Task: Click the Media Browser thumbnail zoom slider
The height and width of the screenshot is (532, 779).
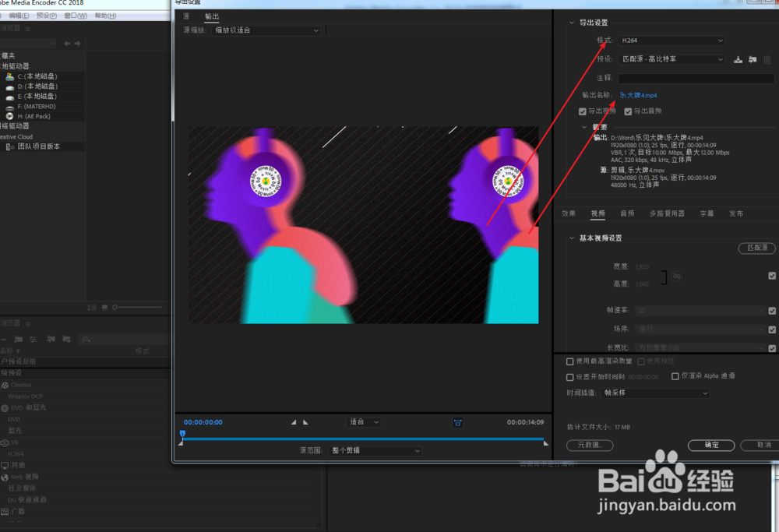Action: pos(137,308)
